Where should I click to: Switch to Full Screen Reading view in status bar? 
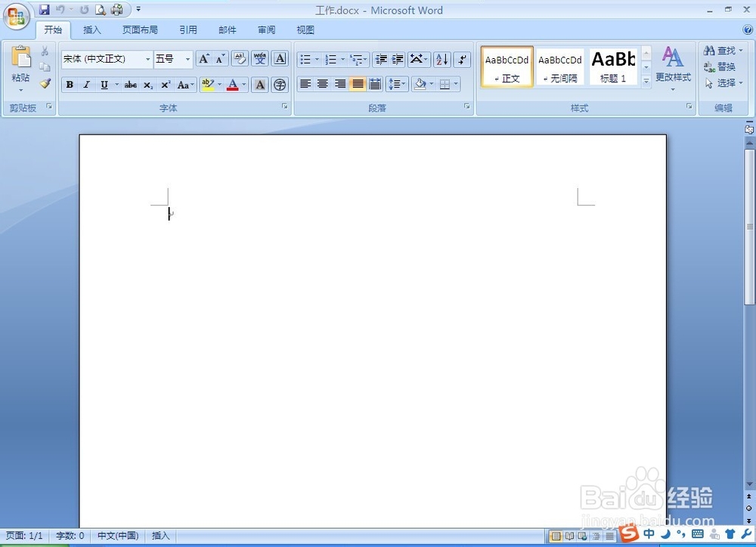(569, 536)
